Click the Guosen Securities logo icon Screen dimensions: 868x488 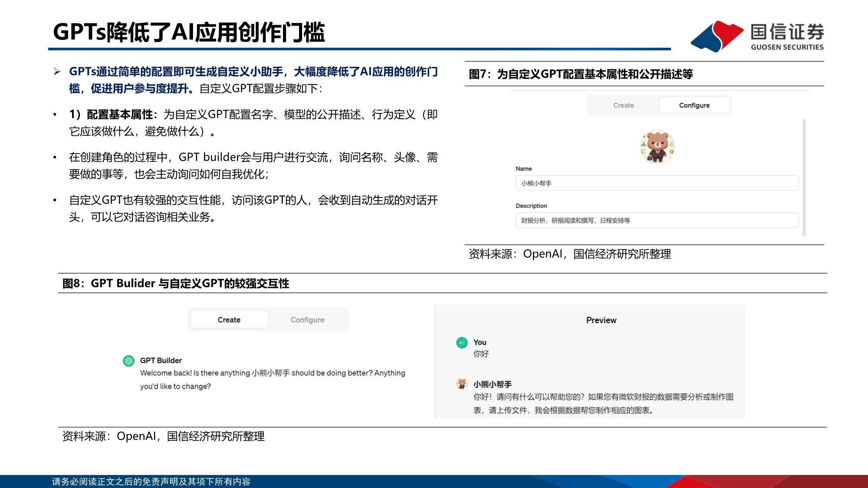pyautogui.click(x=717, y=36)
